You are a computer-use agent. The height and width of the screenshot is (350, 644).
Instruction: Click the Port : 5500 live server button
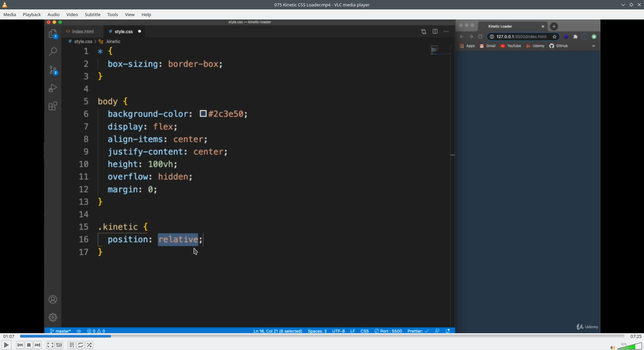[388, 331]
